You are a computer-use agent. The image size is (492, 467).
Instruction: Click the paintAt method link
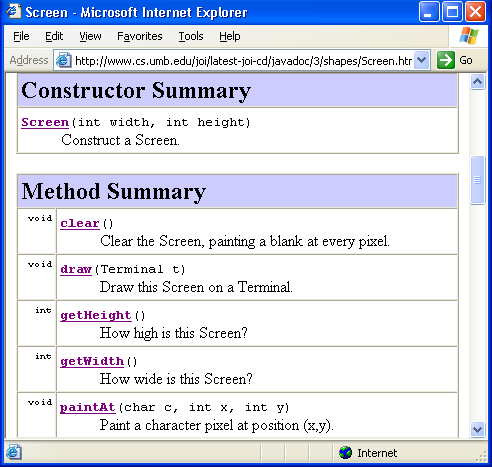coord(88,407)
